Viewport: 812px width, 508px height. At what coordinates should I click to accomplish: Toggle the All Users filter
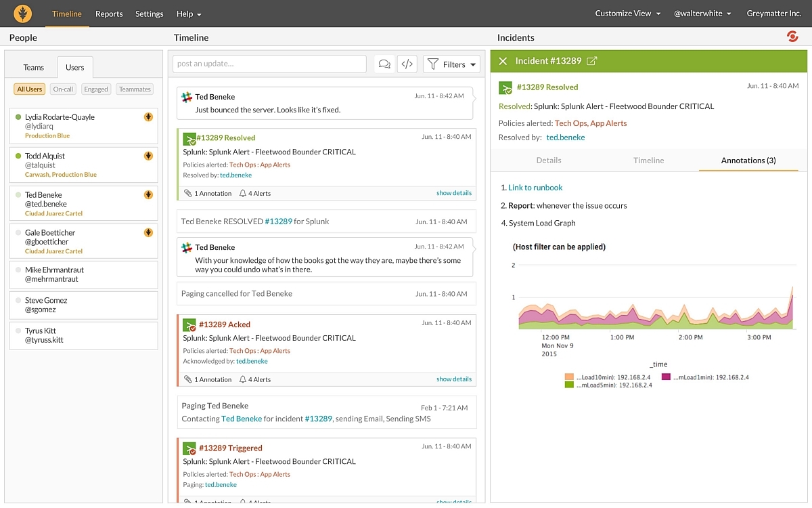click(x=29, y=89)
